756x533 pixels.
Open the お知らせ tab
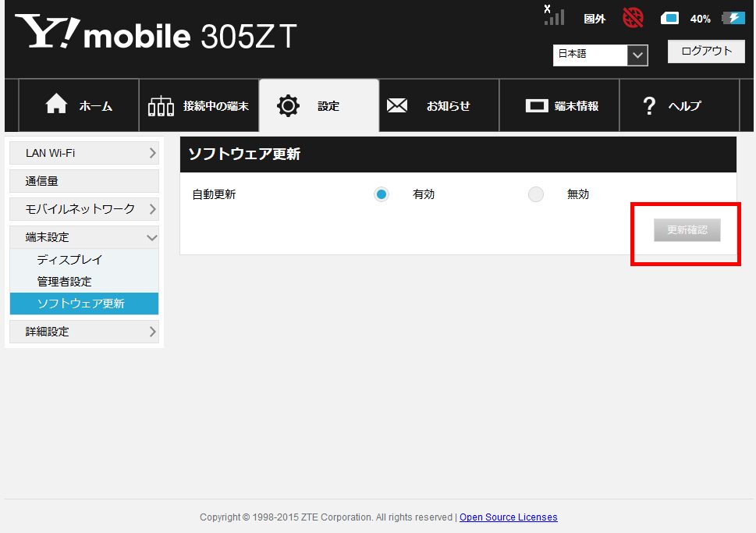(439, 105)
